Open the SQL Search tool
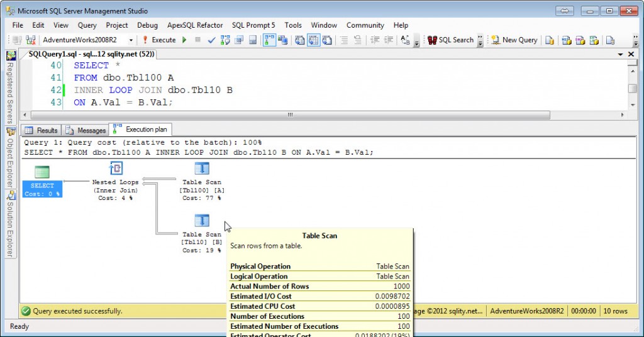Image resolution: width=644 pixels, height=337 pixels. point(450,40)
